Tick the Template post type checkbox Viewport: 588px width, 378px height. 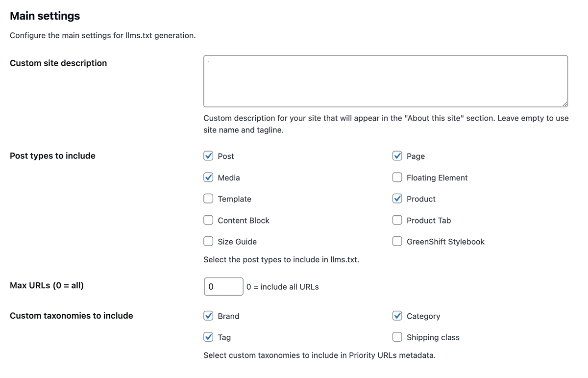click(x=208, y=199)
